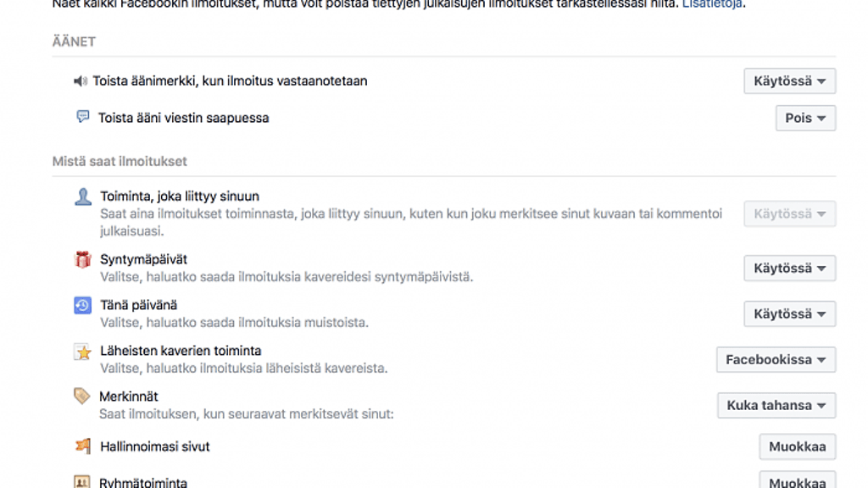The image size is (868, 488).
Task: Open the Käytössä dropdown for Syntymäpäivät
Action: pyautogui.click(x=789, y=268)
